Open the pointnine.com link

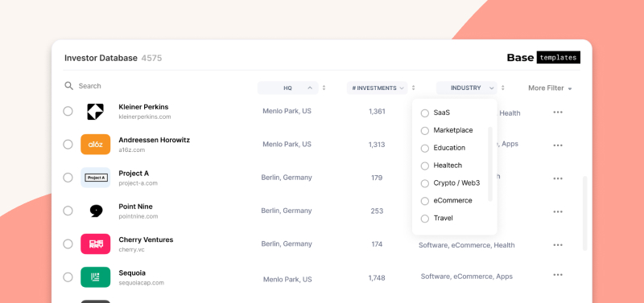[138, 216]
